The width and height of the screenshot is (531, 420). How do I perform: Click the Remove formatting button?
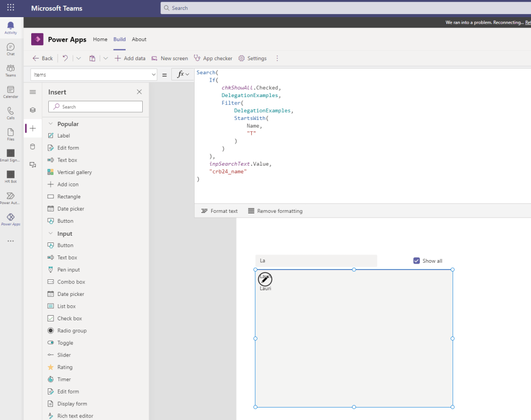(x=275, y=211)
